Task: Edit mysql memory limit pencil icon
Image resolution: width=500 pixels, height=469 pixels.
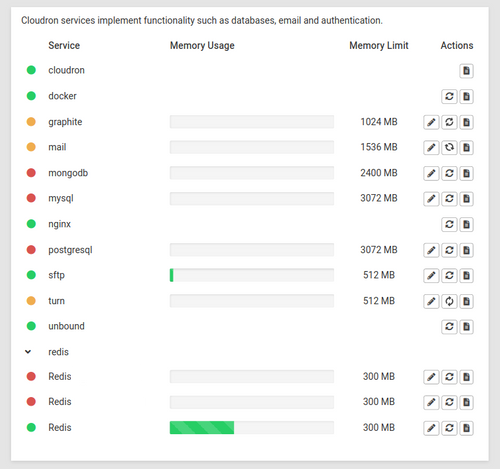Action: point(431,199)
